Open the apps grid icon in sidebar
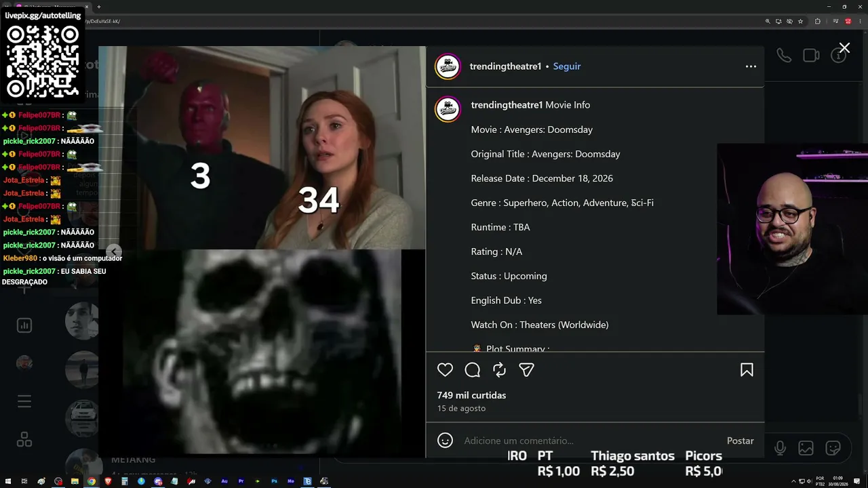Screen dimensions: 868x488 tap(24, 440)
